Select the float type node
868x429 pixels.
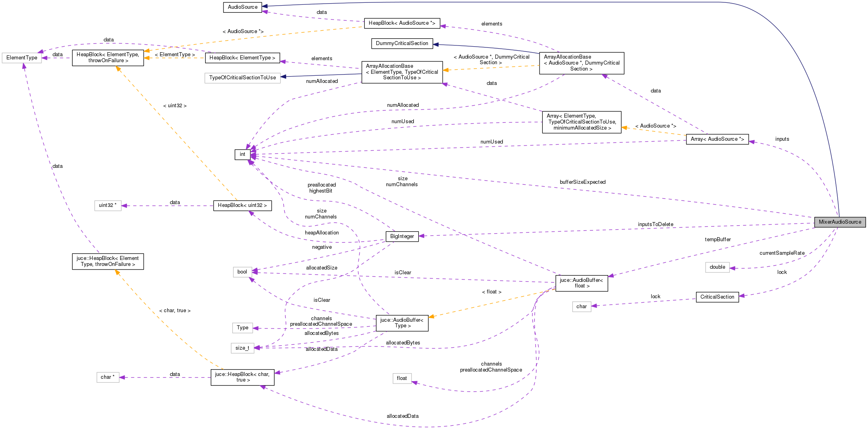(402, 378)
